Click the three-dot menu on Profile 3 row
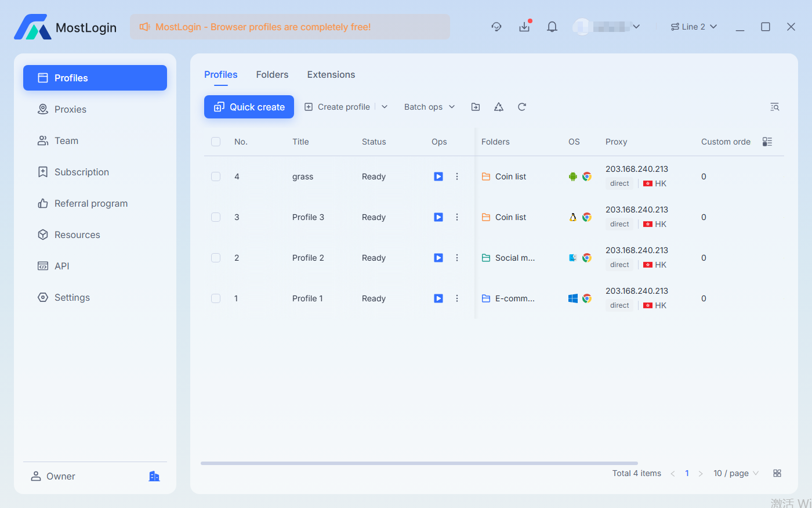 (457, 217)
